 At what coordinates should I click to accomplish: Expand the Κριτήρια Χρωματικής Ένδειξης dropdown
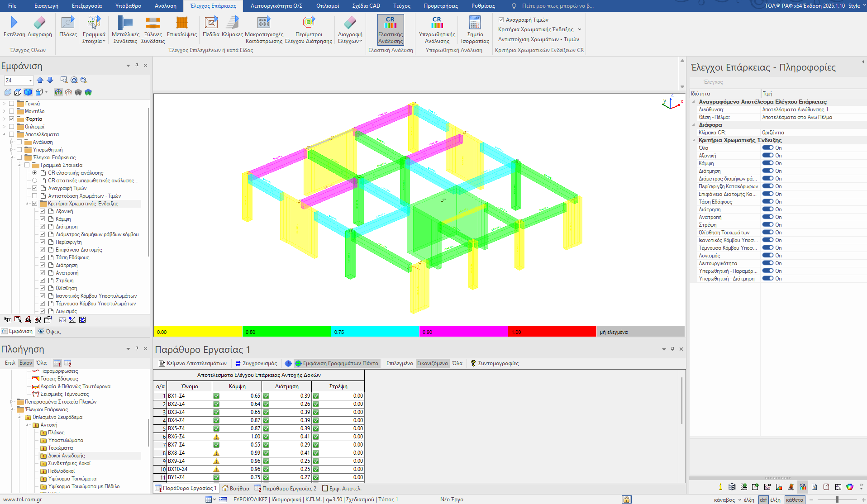coord(580,29)
